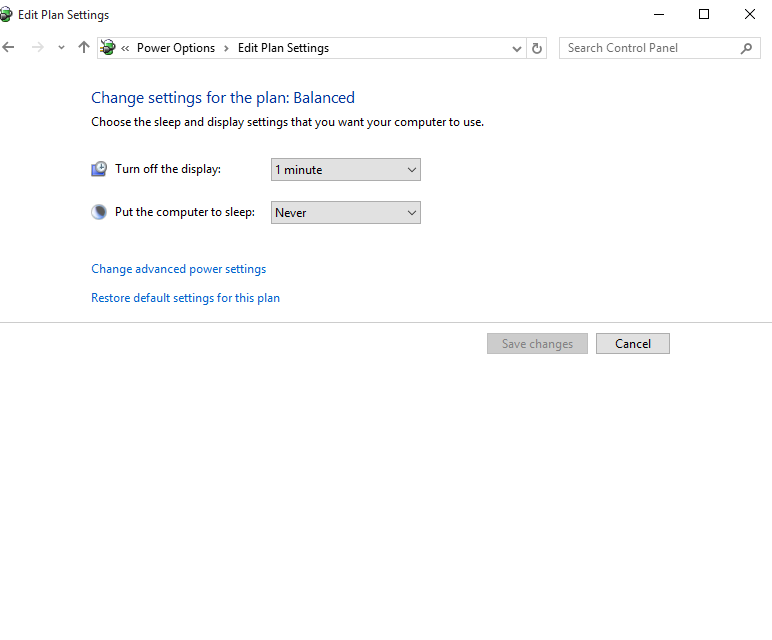Click the search magnifier icon
Viewport: 772px width, 640px height.
(746, 48)
